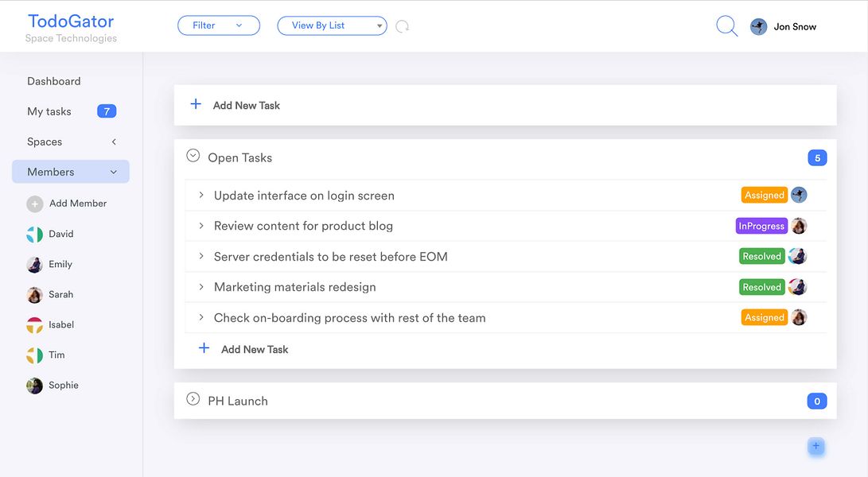Click assignee avatar on Check on-boarding task
Screen dimensions: 868x477
pos(799,317)
